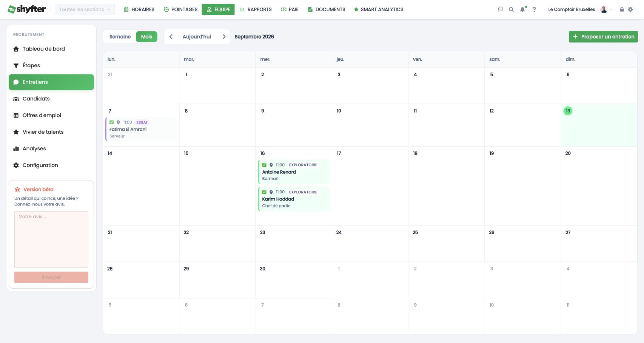644x343 pixels.
Task: Open the chat messages icon
Action: tap(501, 9)
